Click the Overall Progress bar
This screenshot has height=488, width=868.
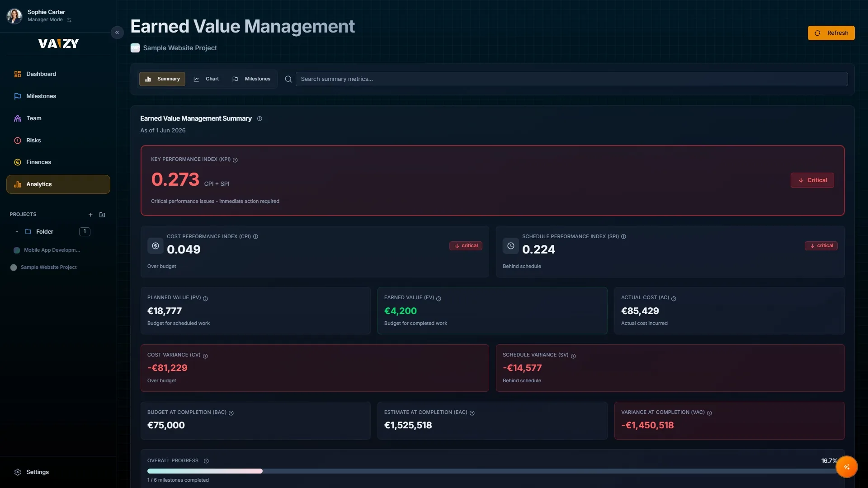tap(492, 471)
